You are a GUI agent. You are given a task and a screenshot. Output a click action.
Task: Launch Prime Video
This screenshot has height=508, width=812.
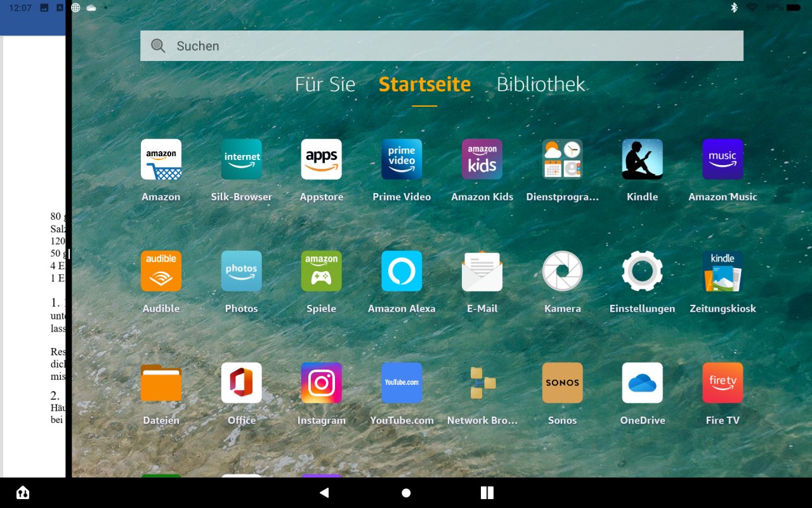click(402, 159)
